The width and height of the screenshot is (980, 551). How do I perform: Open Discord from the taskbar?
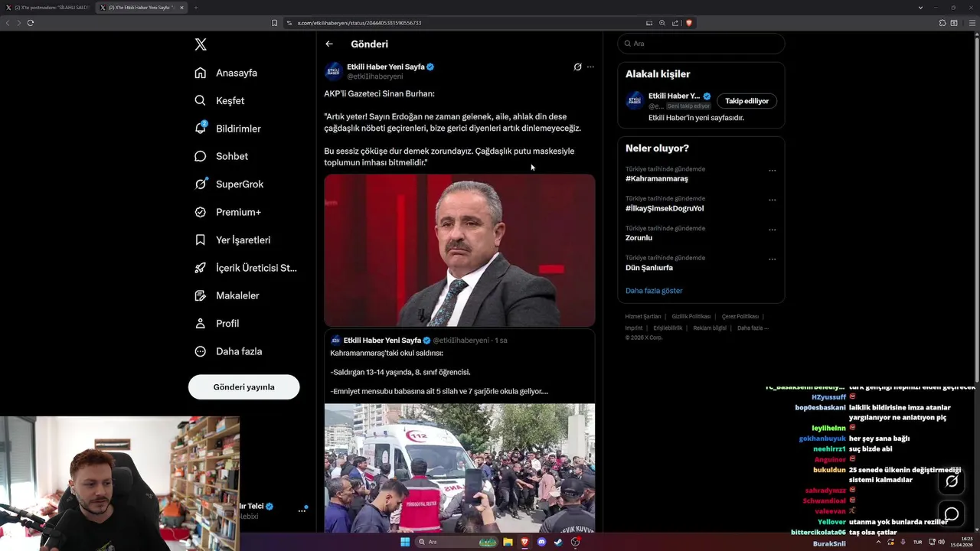point(541,542)
